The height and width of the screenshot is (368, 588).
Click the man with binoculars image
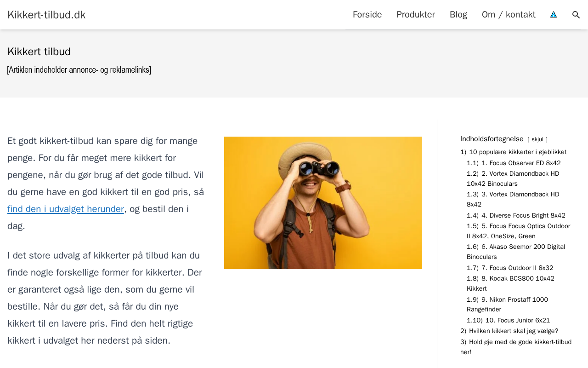point(323,203)
